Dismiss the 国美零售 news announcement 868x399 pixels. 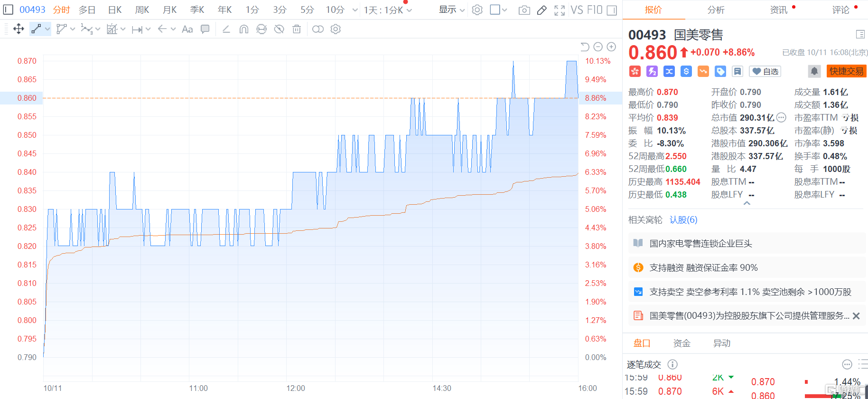[856, 316]
